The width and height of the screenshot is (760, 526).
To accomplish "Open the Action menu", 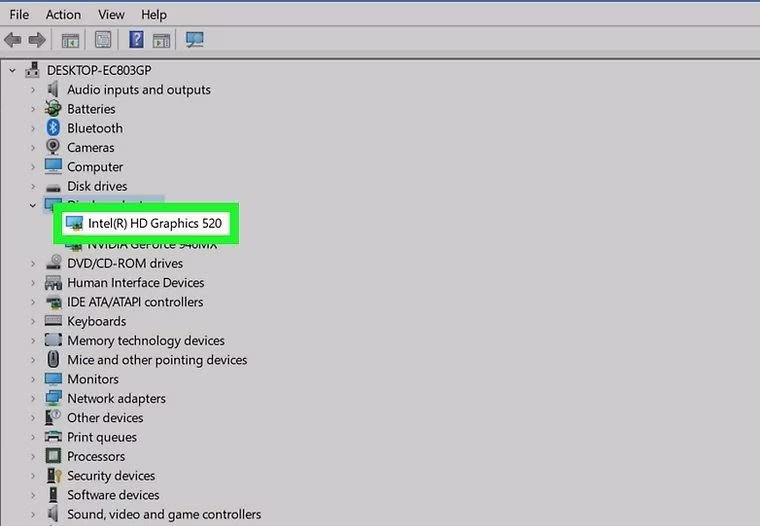I will click(x=63, y=15).
